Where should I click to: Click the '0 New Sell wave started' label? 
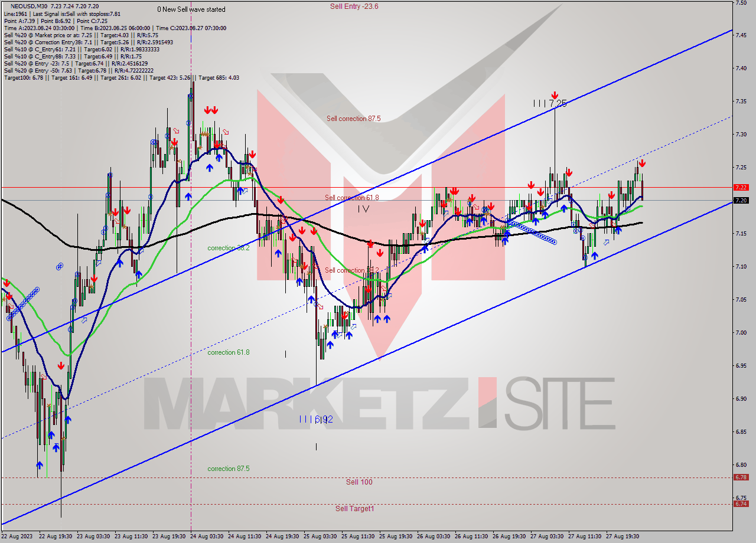tap(191, 9)
